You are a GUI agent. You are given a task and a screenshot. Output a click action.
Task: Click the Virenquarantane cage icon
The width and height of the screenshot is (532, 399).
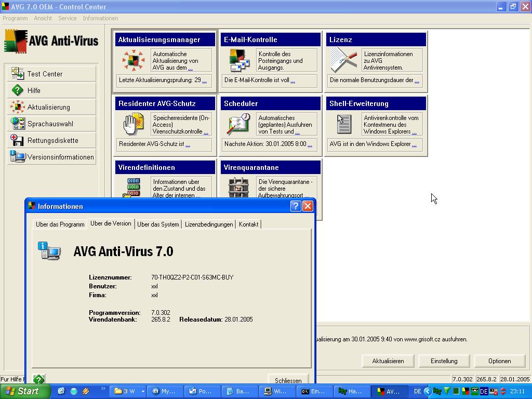point(238,187)
